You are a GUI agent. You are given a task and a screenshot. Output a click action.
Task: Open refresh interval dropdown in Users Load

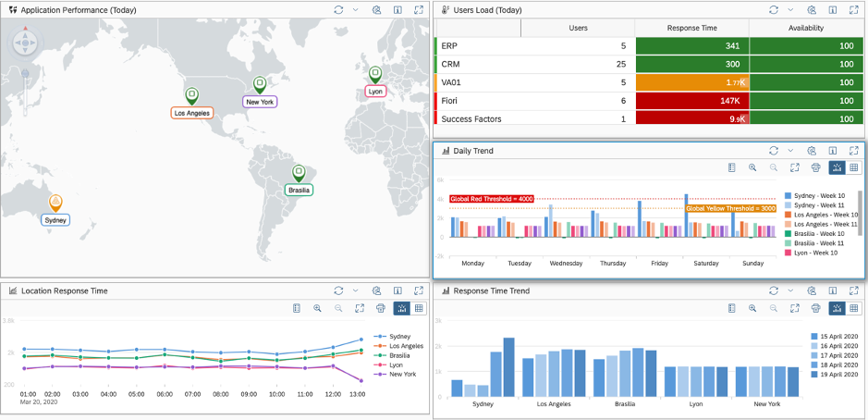(789, 10)
